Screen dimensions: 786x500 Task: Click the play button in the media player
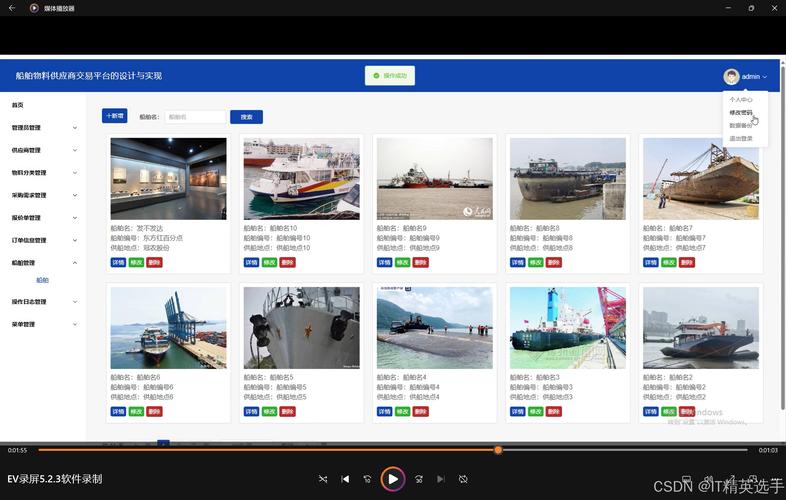[393, 479]
